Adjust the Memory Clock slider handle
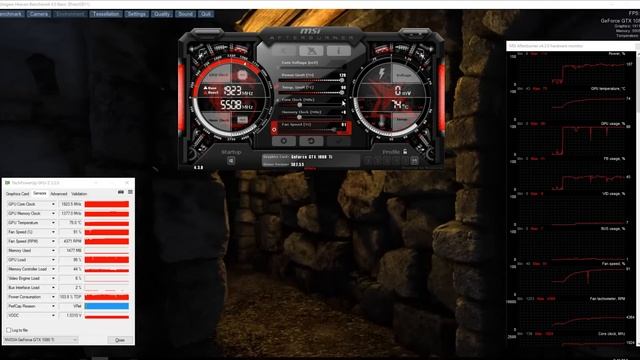The height and width of the screenshot is (360, 640). click(x=299, y=117)
